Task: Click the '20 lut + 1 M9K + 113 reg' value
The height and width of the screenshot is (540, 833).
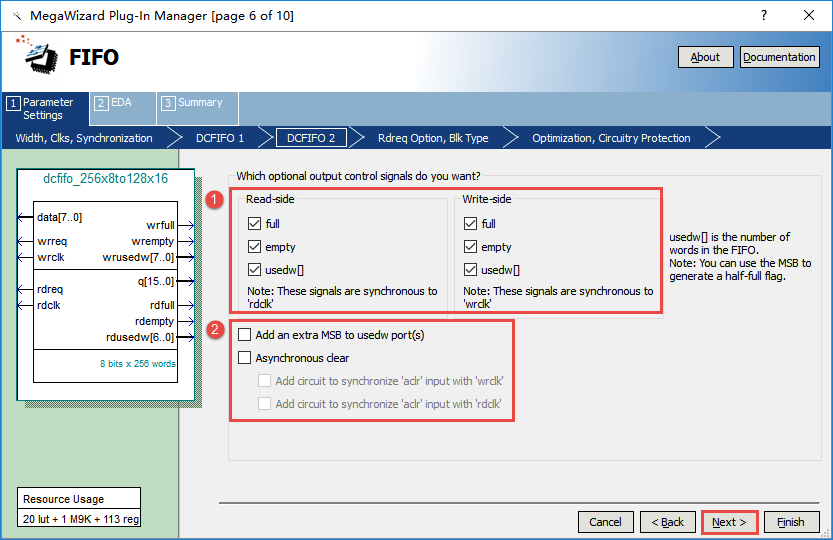Action: [81, 519]
